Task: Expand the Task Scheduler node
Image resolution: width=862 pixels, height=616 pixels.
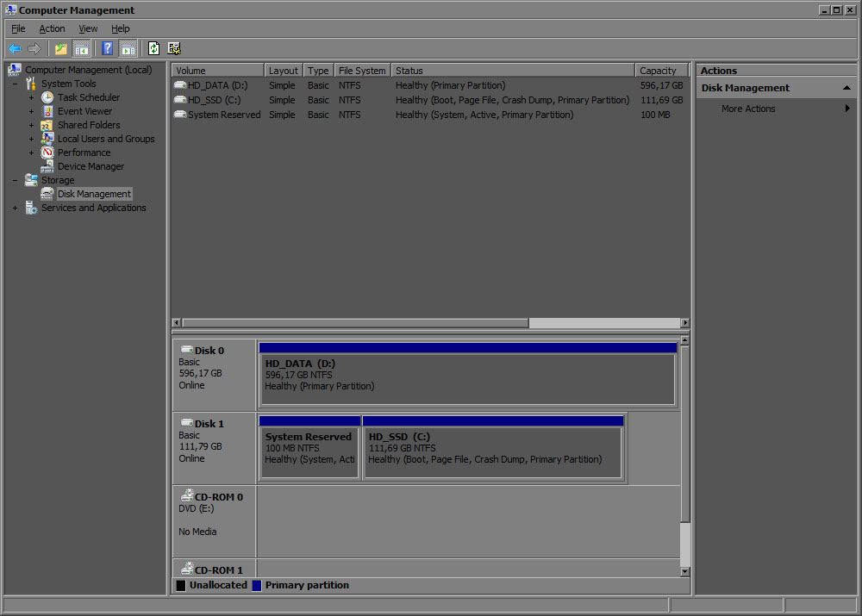Action: [31, 98]
